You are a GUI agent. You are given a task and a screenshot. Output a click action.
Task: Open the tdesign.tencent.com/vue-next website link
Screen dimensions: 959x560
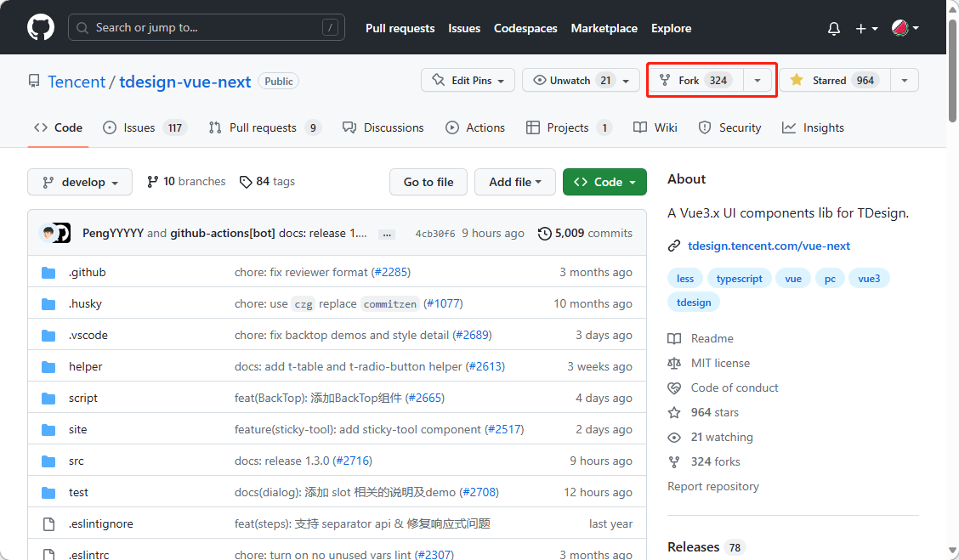coord(769,246)
